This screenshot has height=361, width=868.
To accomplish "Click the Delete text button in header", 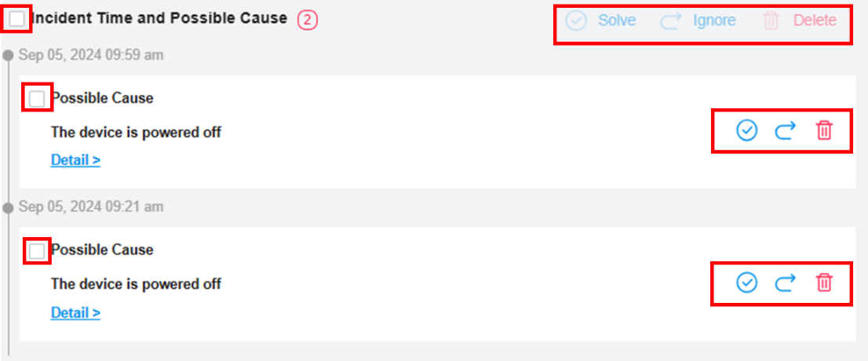I will [x=815, y=20].
